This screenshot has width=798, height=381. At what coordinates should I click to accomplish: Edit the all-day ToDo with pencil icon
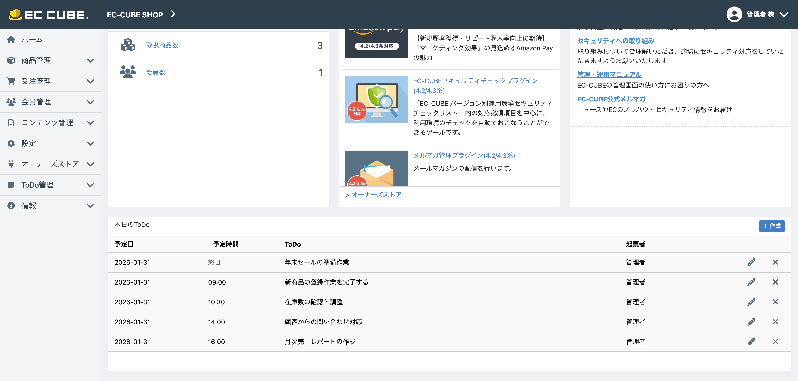751,262
